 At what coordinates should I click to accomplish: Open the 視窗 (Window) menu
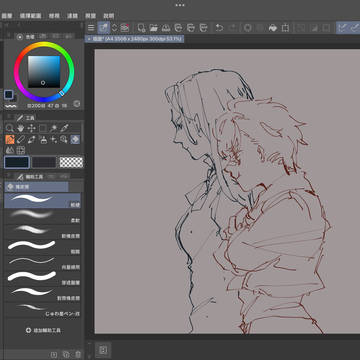[90, 16]
